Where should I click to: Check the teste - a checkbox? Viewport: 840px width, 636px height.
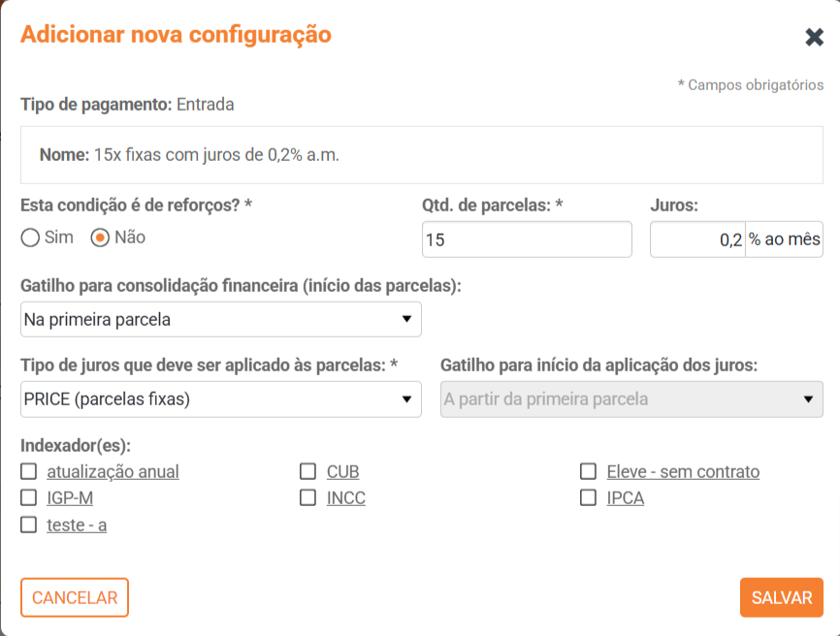tap(29, 525)
